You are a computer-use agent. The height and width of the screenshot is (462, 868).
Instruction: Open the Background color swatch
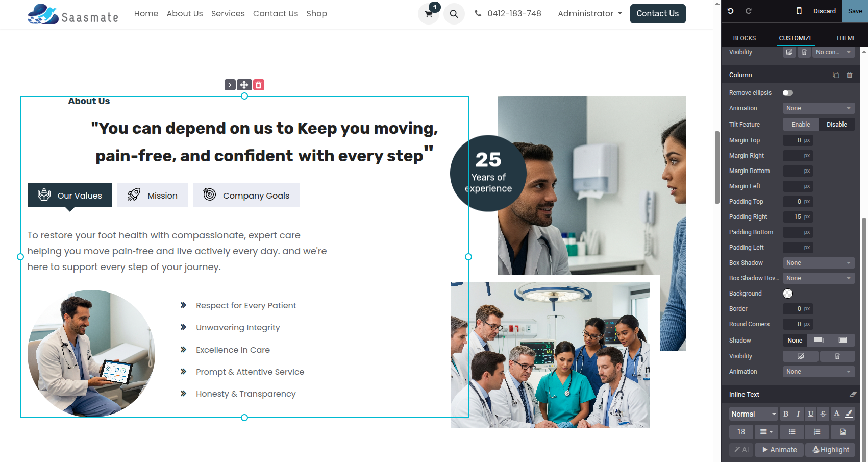coord(788,294)
